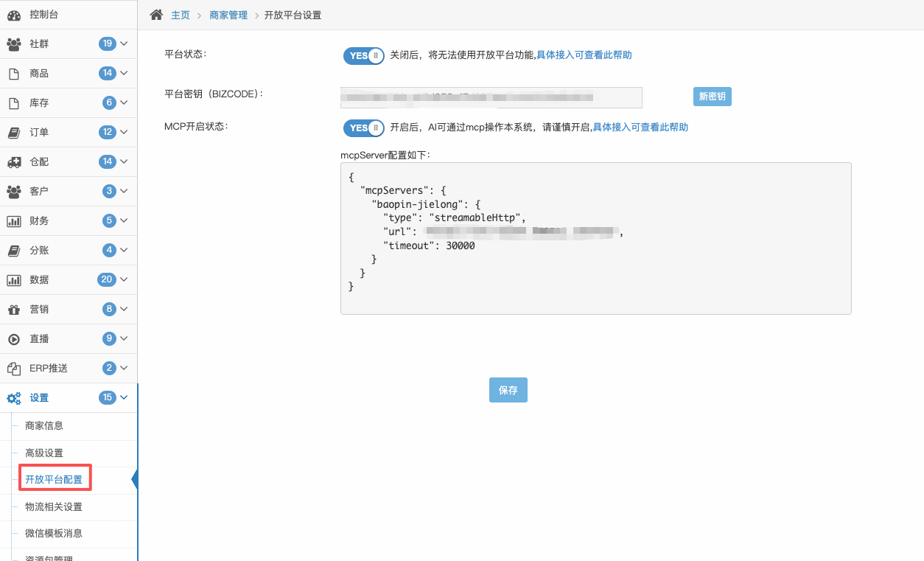Click the 分账 book icon
Image resolution: width=924 pixels, height=561 pixels.
tap(13, 251)
